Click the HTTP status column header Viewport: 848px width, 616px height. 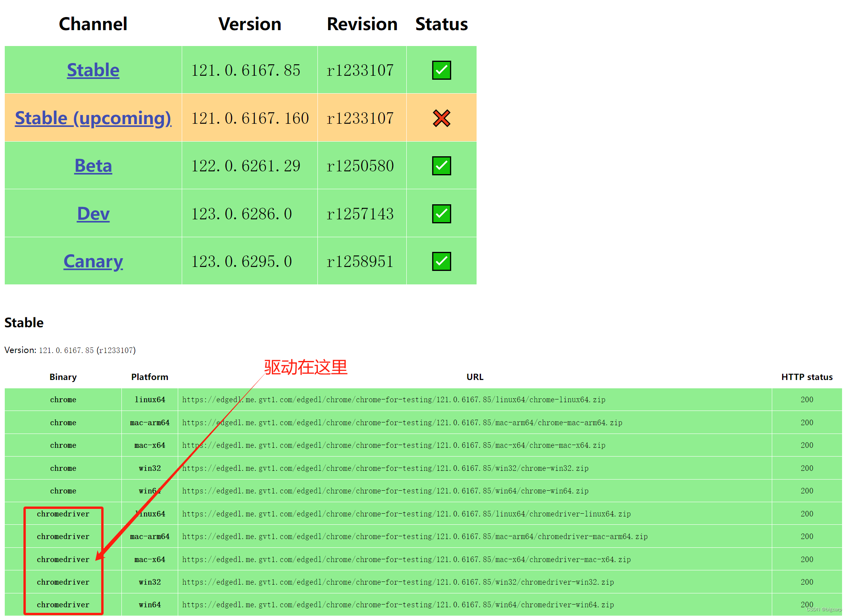click(x=807, y=377)
